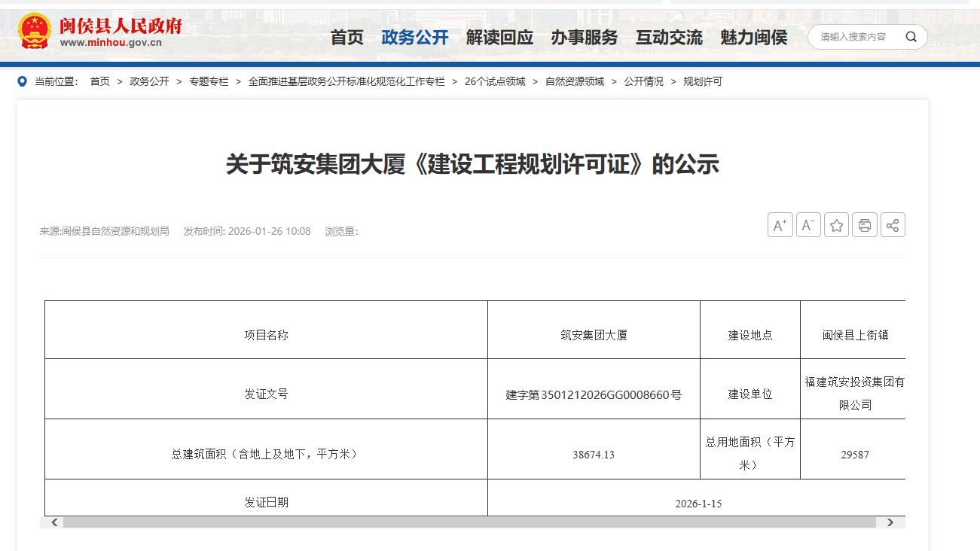Viewport: 980px width, 551px height.
Task: Click the search magnifier icon
Action: tap(911, 37)
